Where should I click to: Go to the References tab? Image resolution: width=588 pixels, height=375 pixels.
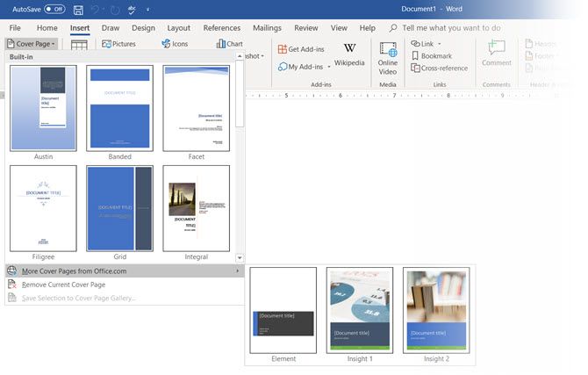[x=222, y=28]
